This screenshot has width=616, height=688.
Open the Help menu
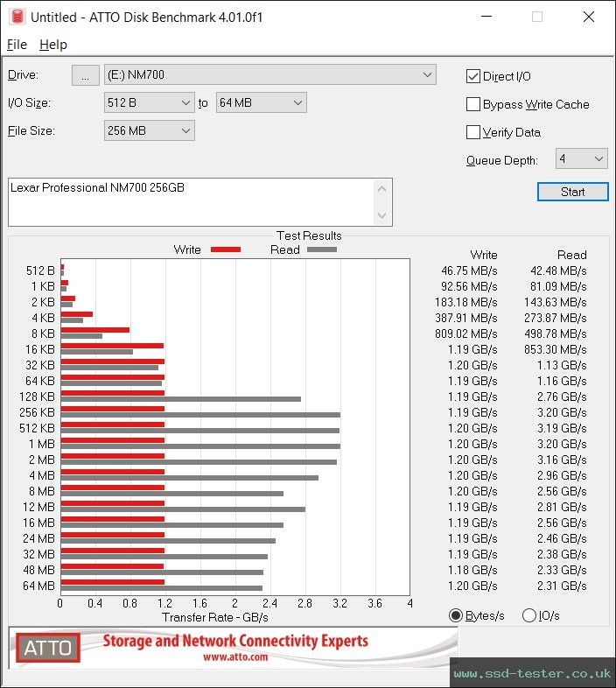[53, 45]
